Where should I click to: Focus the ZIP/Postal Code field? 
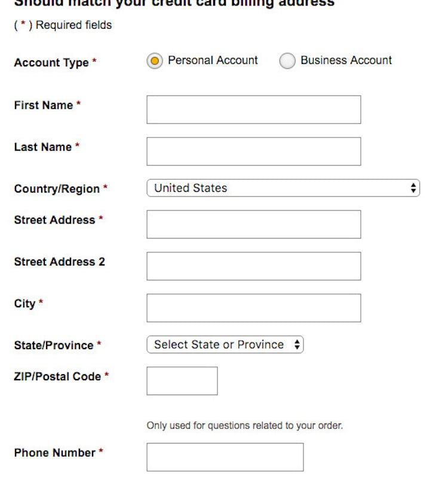[x=180, y=380]
